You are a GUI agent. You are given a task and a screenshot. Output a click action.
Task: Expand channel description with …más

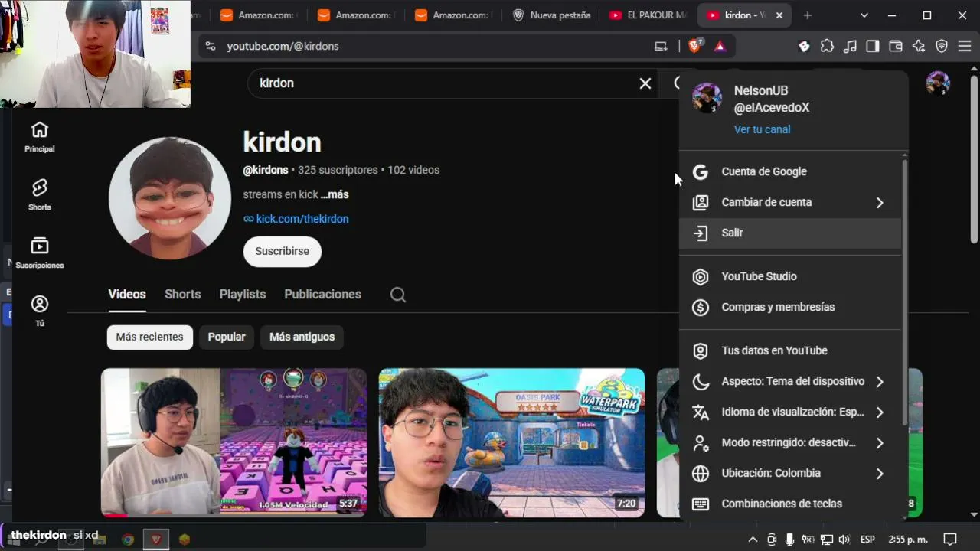coord(335,194)
